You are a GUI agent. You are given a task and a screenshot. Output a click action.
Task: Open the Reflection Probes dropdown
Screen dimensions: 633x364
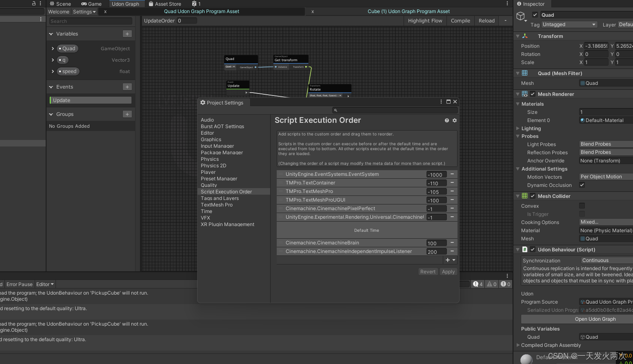click(606, 152)
